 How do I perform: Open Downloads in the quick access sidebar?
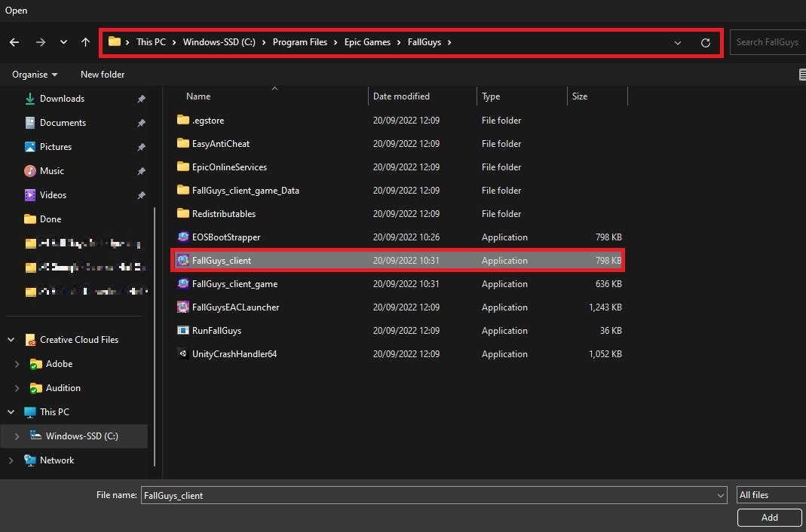62,99
